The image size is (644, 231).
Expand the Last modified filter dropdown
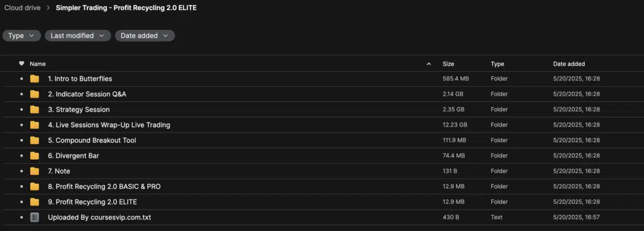(x=77, y=36)
